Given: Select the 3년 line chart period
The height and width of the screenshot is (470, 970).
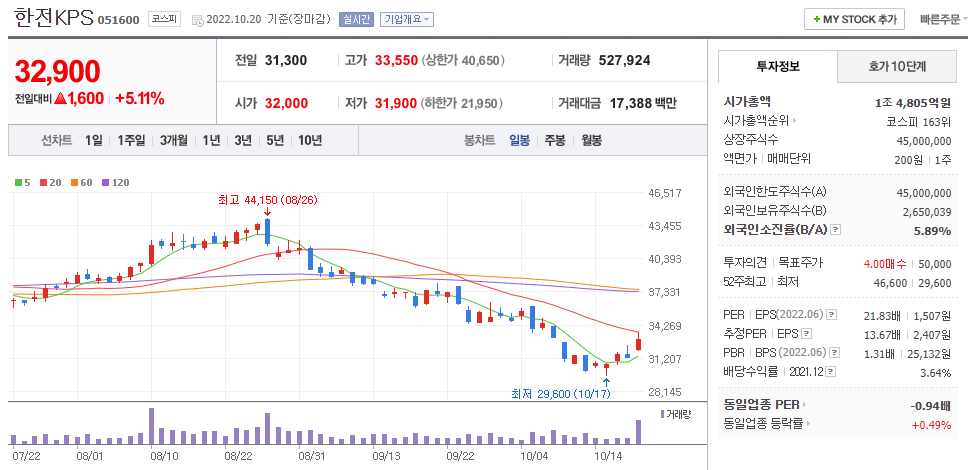Looking at the screenshot, I should [243, 140].
